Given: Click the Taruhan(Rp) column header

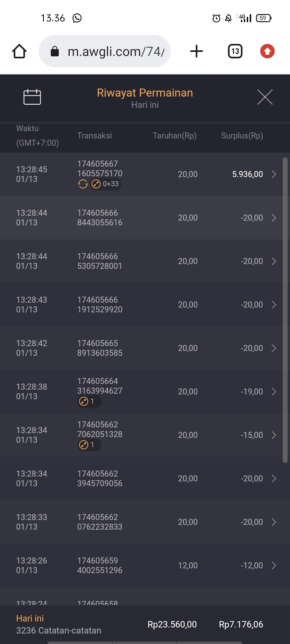Looking at the screenshot, I should pyautogui.click(x=174, y=136).
